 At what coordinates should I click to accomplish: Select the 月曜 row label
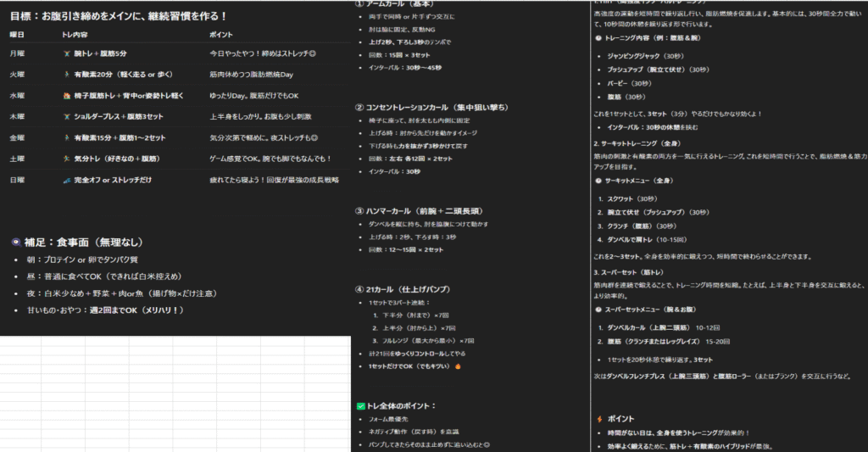tap(17, 53)
